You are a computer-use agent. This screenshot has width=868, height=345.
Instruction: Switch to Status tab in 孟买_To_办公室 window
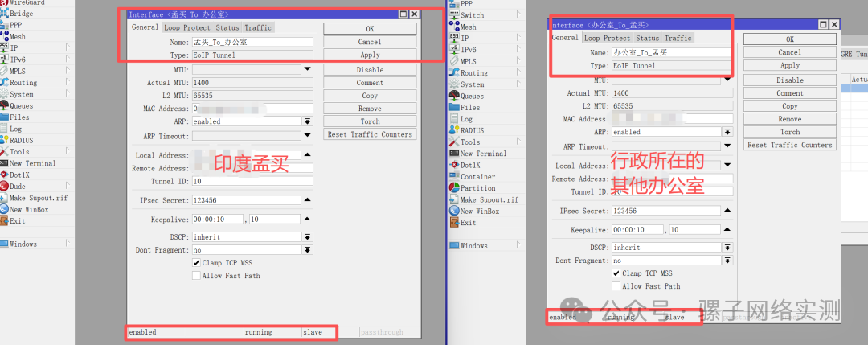click(227, 27)
